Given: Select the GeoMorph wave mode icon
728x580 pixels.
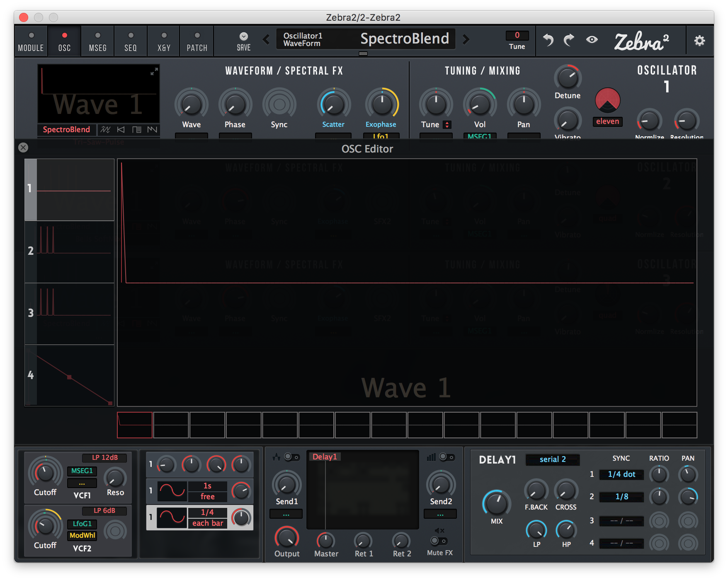Looking at the screenshot, I should pos(106,130).
